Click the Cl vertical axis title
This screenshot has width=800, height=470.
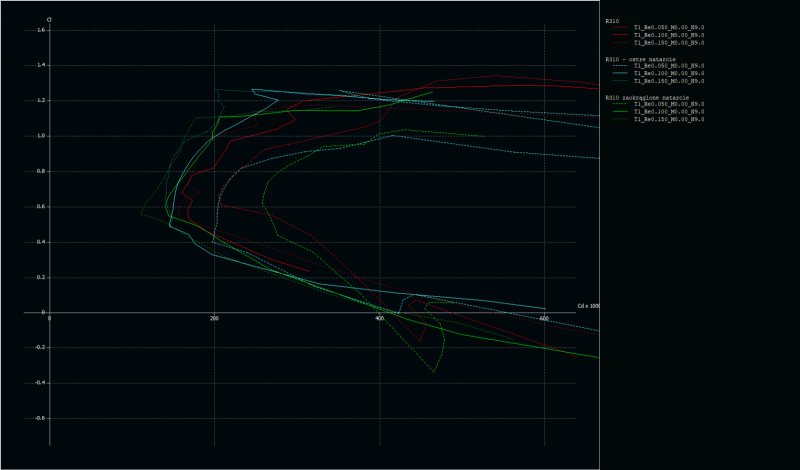[48, 19]
